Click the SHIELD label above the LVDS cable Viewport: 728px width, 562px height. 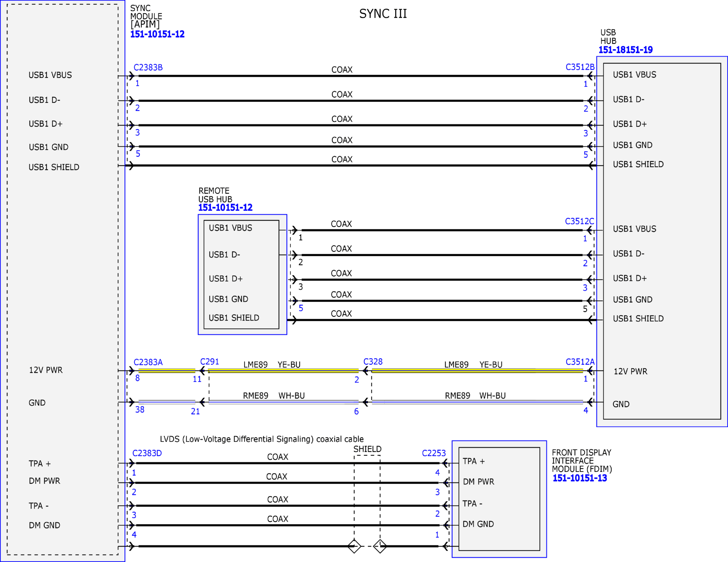pyautogui.click(x=367, y=449)
